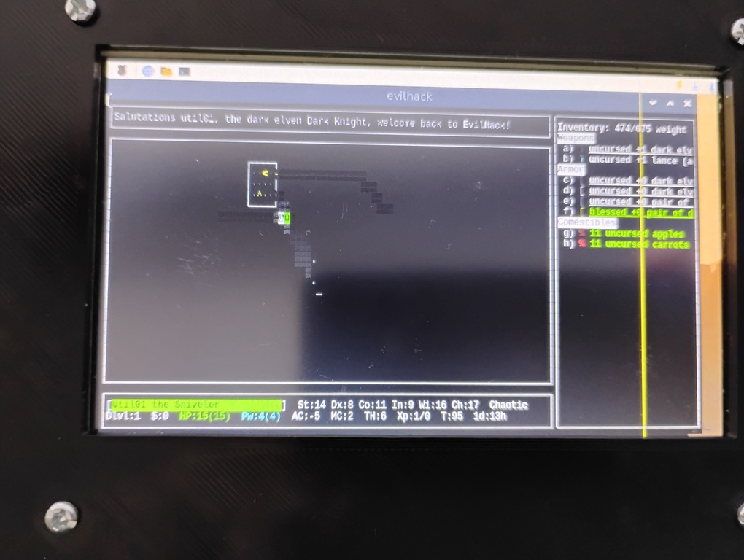The image size is (744, 560).
Task: Click the St:14 strength stat
Action: point(311,405)
